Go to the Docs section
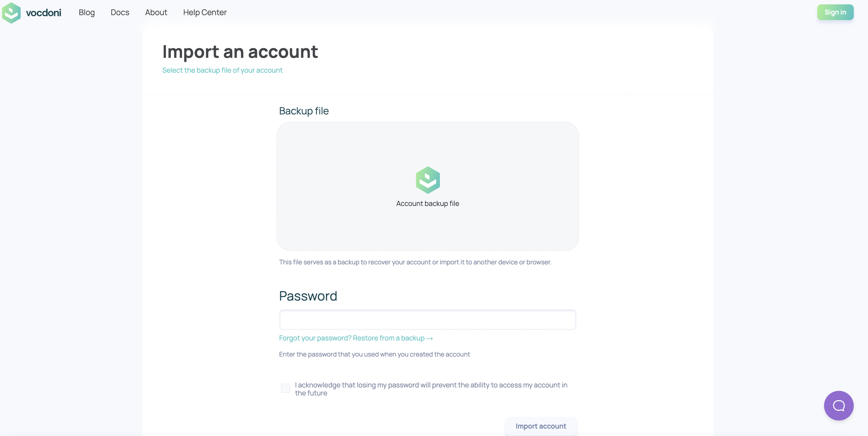Viewport: 868px width, 436px height. pos(120,12)
